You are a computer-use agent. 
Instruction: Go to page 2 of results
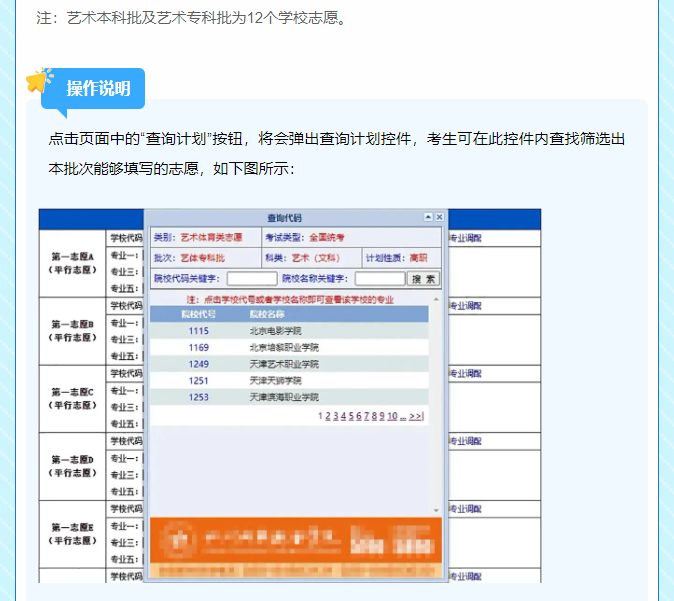[327, 416]
